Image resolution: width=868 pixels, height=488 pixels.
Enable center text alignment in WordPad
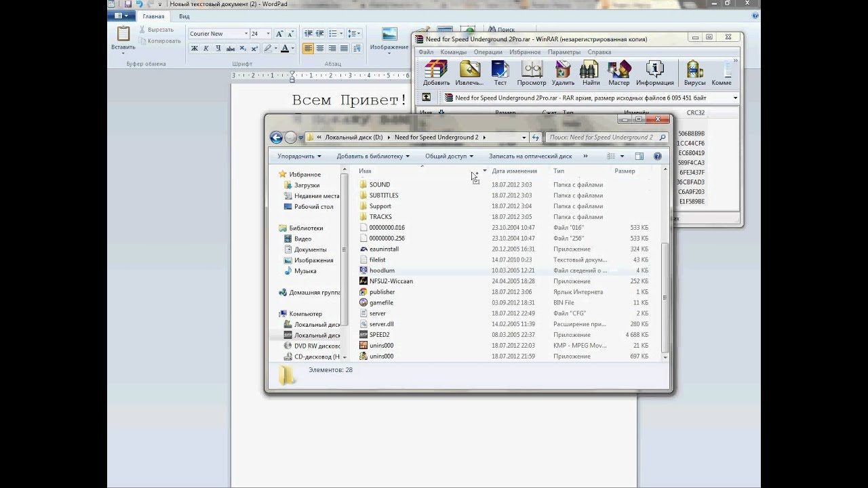[x=321, y=48]
